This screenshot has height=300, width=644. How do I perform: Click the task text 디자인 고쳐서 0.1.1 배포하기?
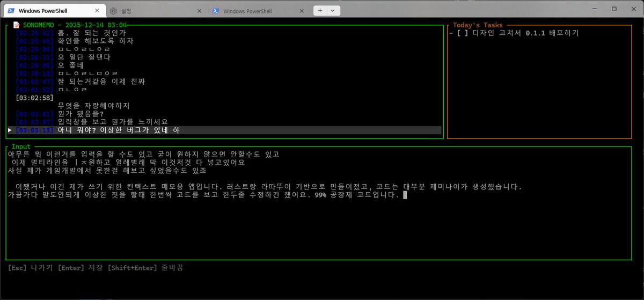click(525, 33)
